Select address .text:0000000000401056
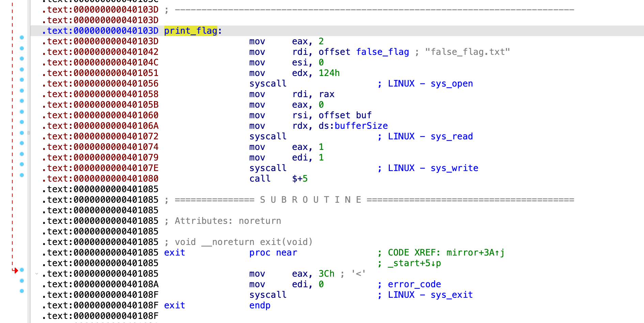This screenshot has height=323, width=644. point(100,83)
